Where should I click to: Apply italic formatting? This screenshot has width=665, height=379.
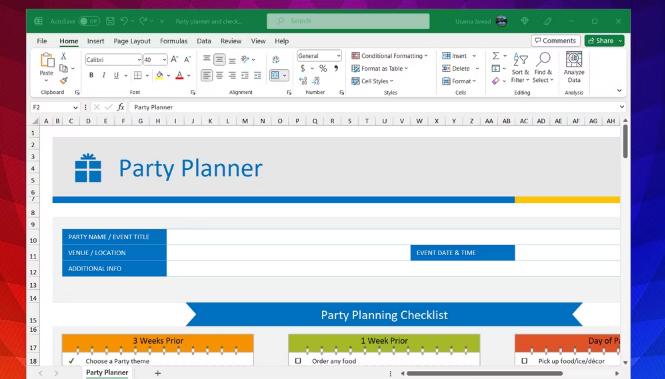pyautogui.click(x=103, y=75)
